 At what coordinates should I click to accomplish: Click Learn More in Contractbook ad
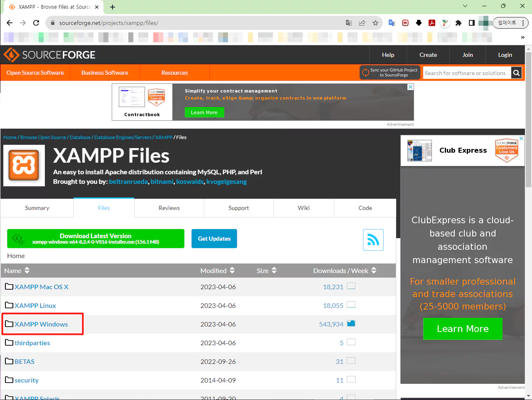tap(204, 112)
